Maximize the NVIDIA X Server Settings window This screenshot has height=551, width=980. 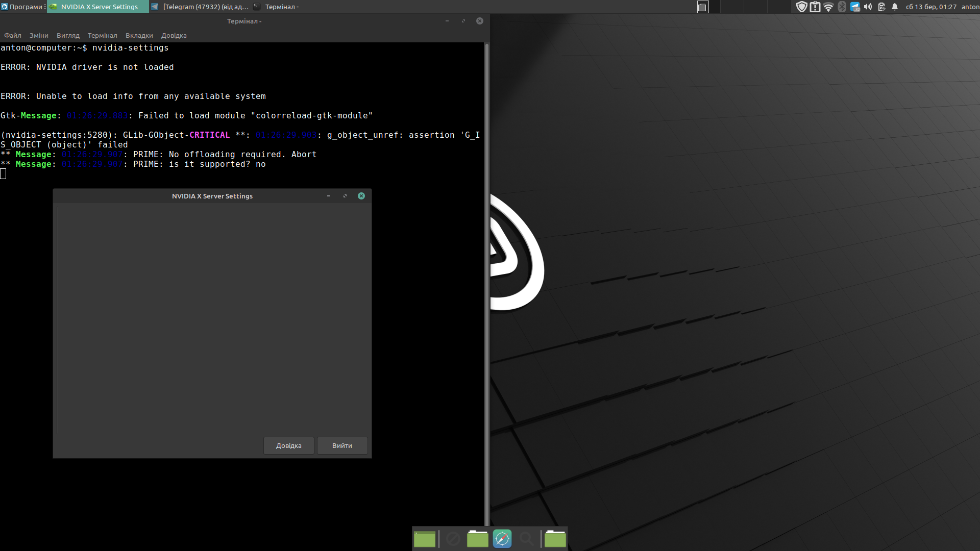pyautogui.click(x=345, y=196)
